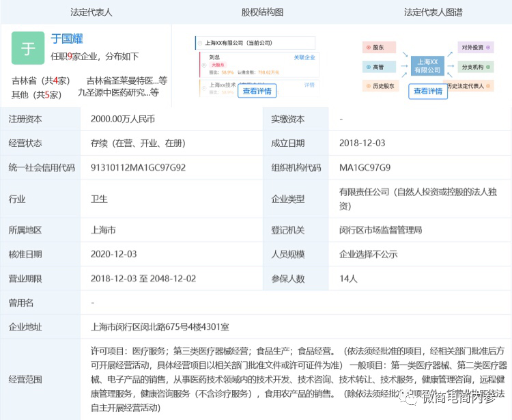Select the 分支机构 node in the graph
This screenshot has height=420, width=512.
(476, 67)
